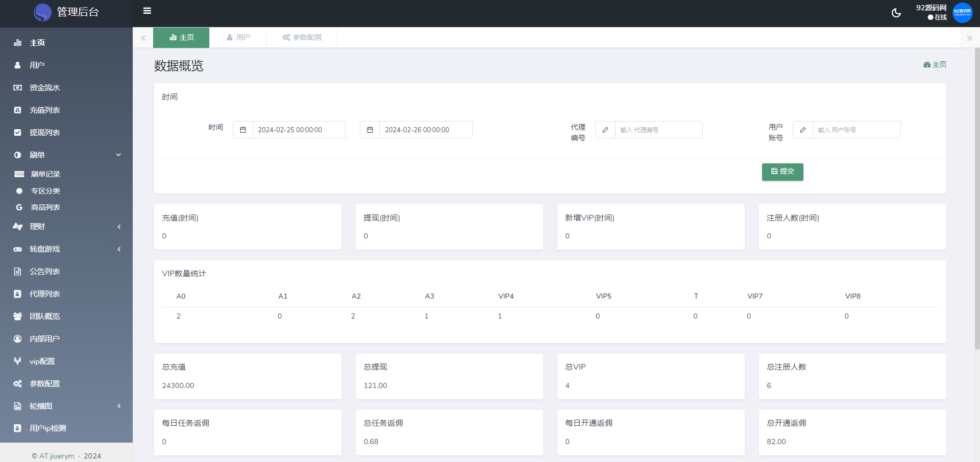Click the 刷单记录 card icon
The height and width of the screenshot is (462, 980).
[x=19, y=174]
